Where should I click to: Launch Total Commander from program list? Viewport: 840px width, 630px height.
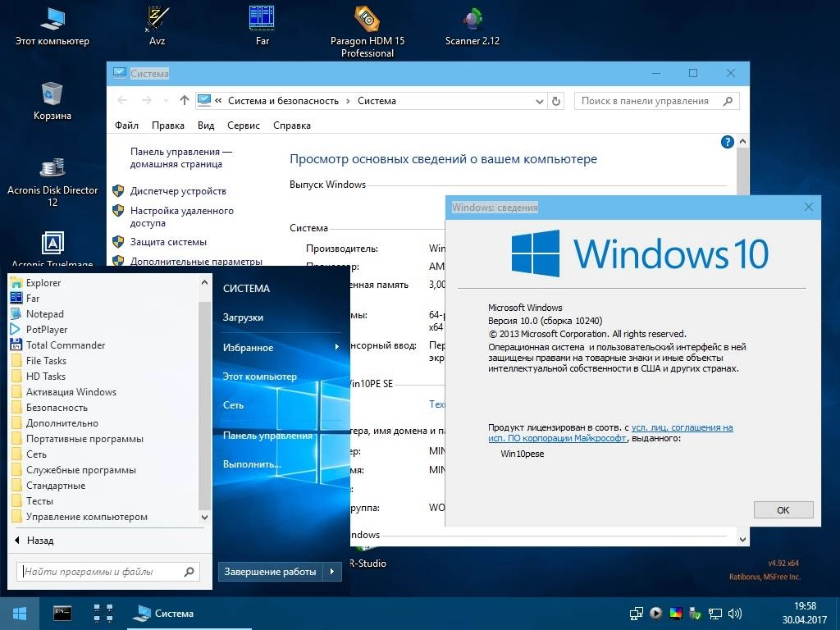point(104,345)
